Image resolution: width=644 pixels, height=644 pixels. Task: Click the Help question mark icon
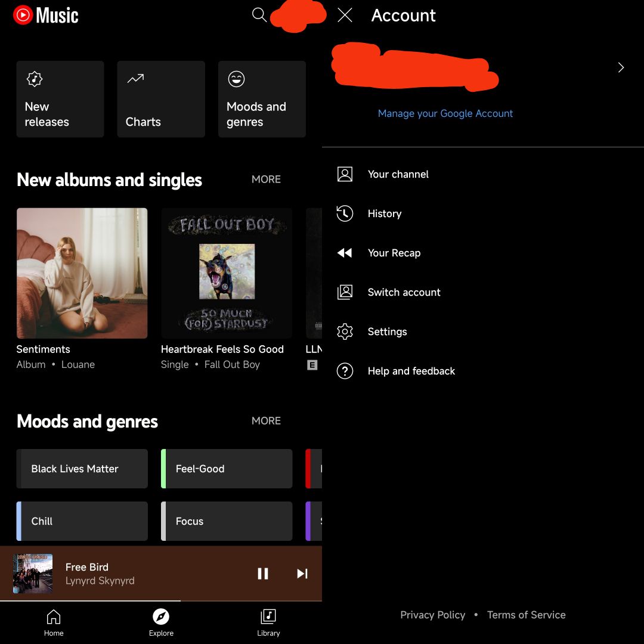345,371
